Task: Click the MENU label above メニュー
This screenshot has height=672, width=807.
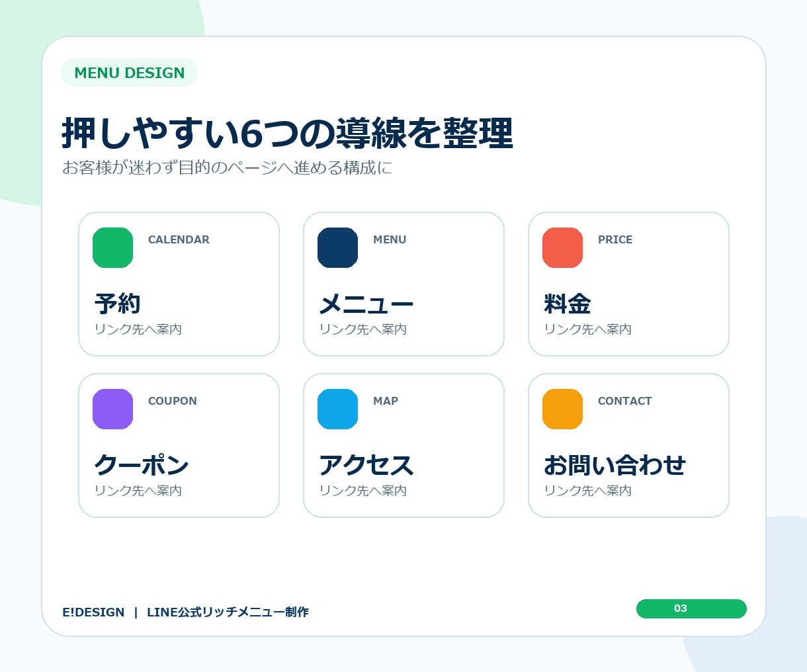Action: [390, 239]
